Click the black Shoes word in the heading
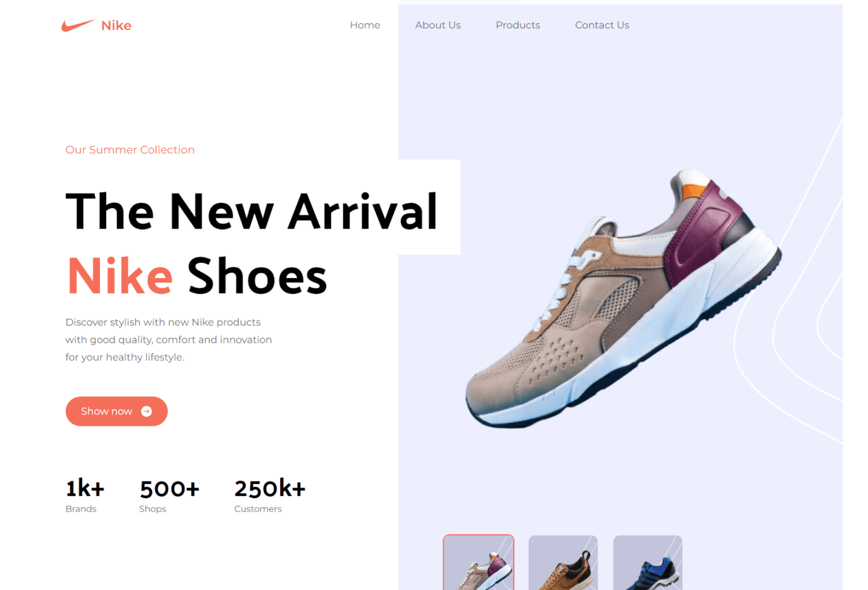 [257, 276]
